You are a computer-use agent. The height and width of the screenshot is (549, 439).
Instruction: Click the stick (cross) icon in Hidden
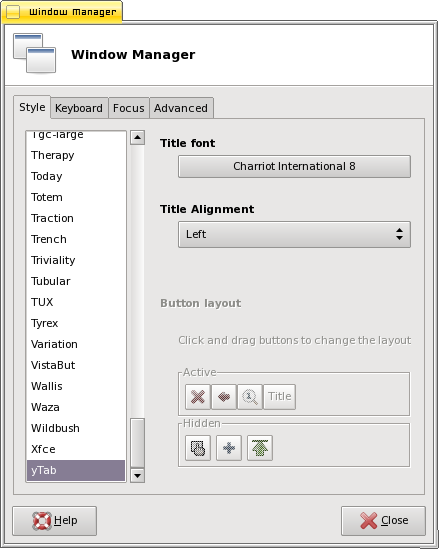[229, 448]
